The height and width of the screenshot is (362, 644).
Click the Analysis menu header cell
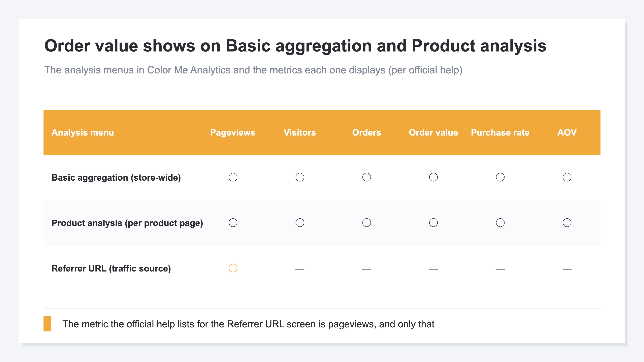83,132
